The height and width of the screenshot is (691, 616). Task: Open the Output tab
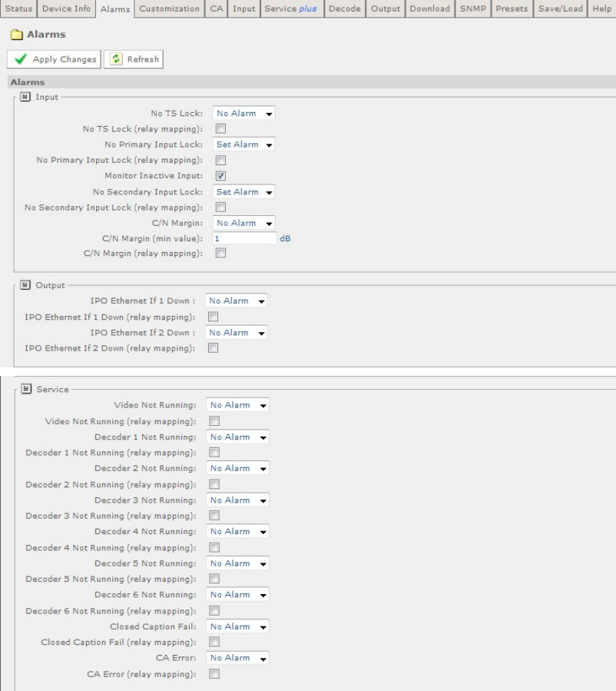[386, 8]
